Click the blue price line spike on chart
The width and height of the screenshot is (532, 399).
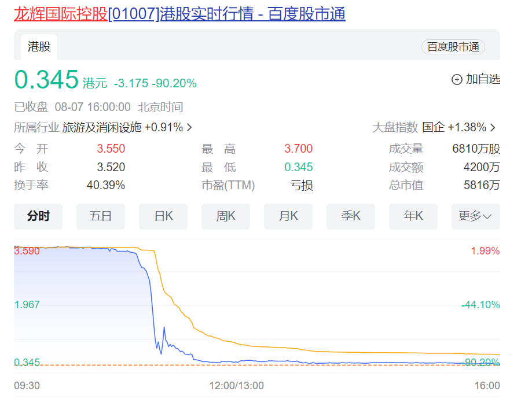[x=164, y=328]
